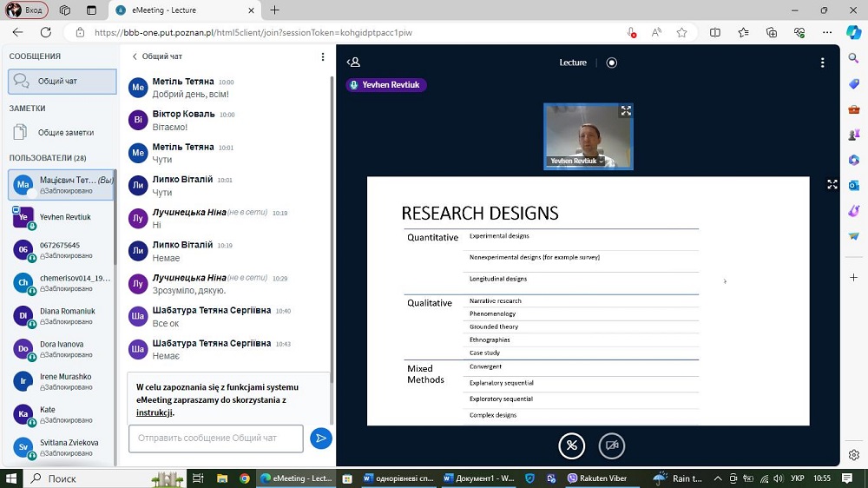This screenshot has width=868, height=488.
Task: Open Yevhen Revtiuk webcam name dropdown
Action: [x=577, y=162]
